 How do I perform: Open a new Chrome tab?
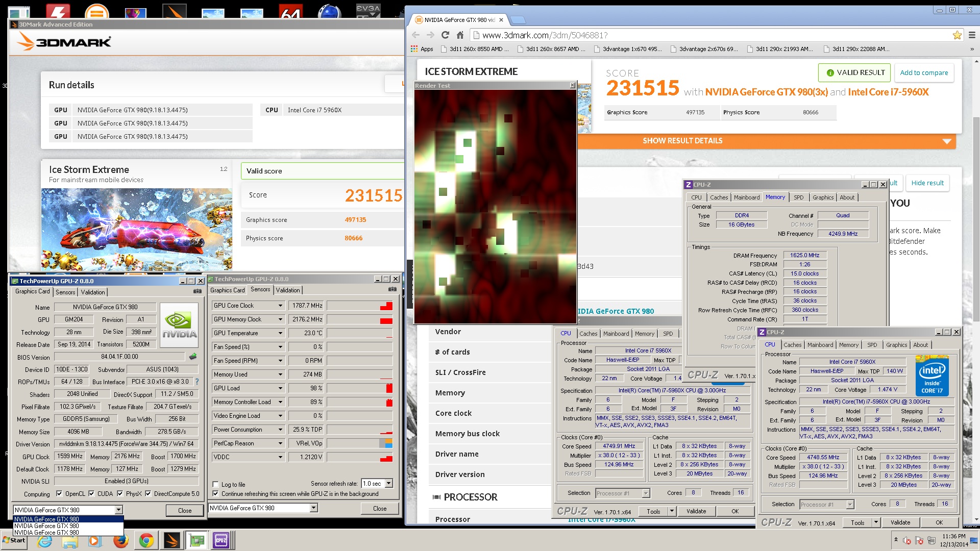(518, 20)
